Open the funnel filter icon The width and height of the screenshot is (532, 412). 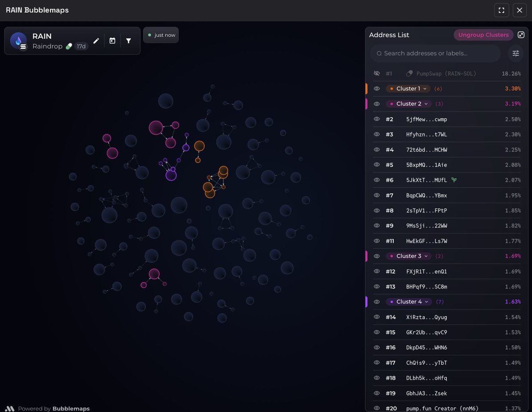(129, 41)
